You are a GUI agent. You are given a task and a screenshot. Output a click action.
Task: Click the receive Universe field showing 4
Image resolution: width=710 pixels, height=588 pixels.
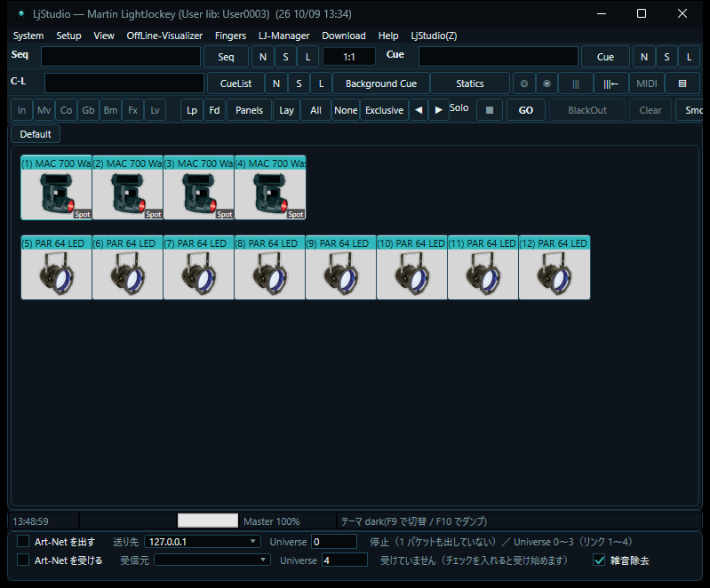point(345,560)
